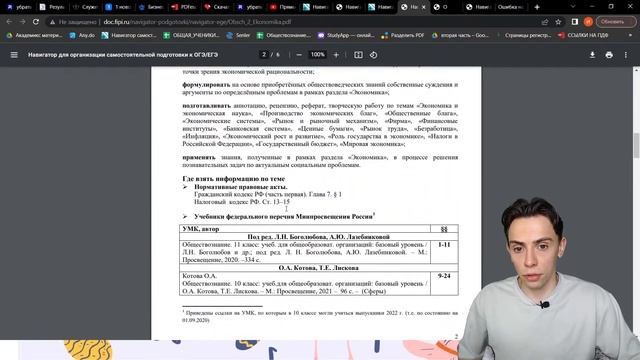The image size is (640, 360).
Task: Open Страницы регистр bookmark
Action: tap(528, 36)
